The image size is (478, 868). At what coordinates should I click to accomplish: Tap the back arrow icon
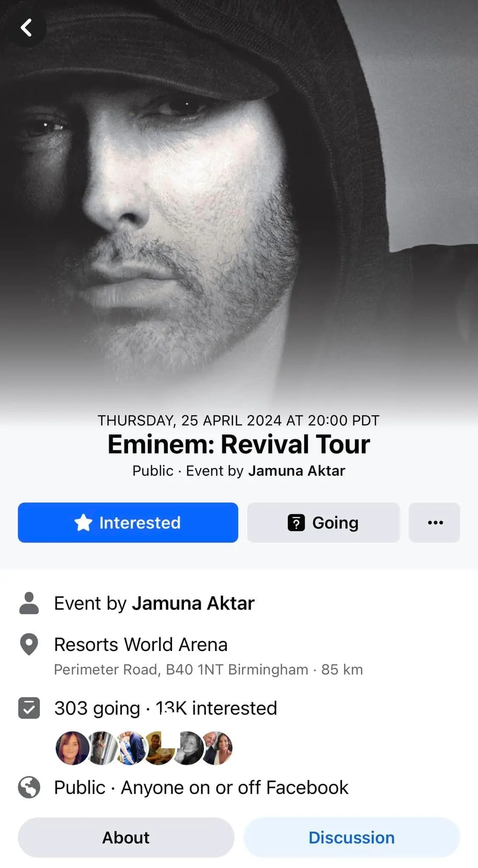(x=26, y=28)
